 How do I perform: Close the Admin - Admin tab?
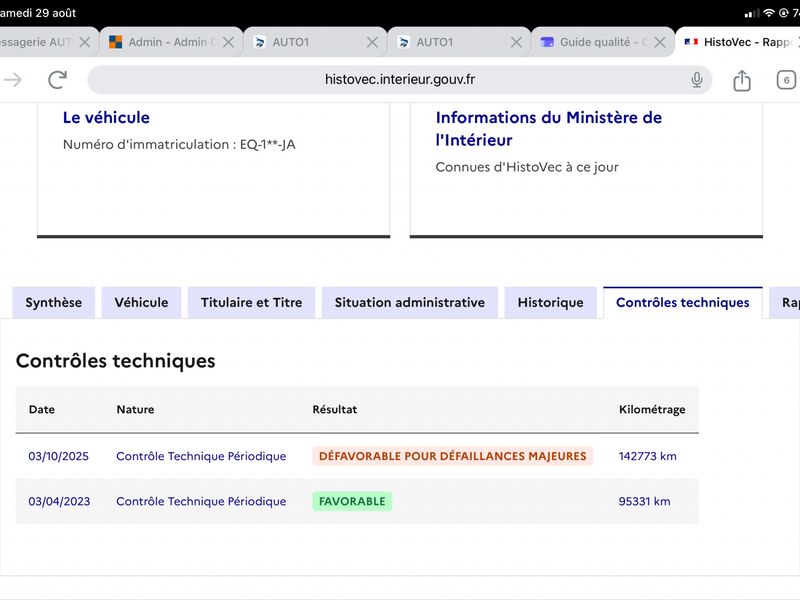tap(229, 42)
